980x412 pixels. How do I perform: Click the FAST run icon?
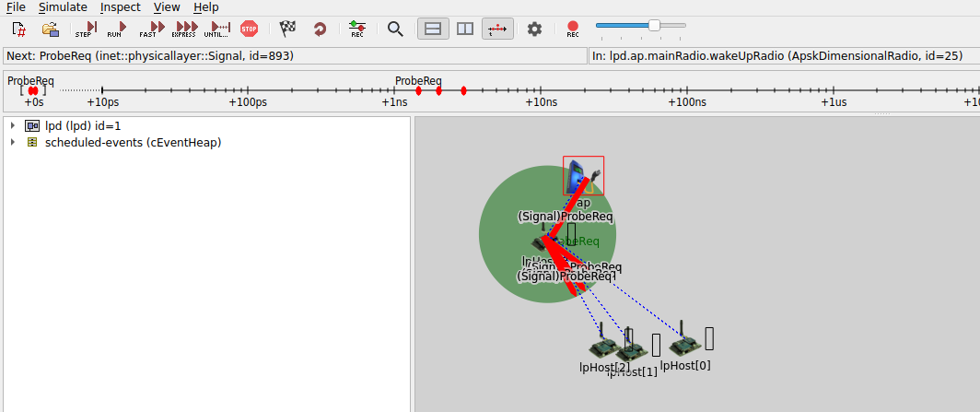click(148, 29)
